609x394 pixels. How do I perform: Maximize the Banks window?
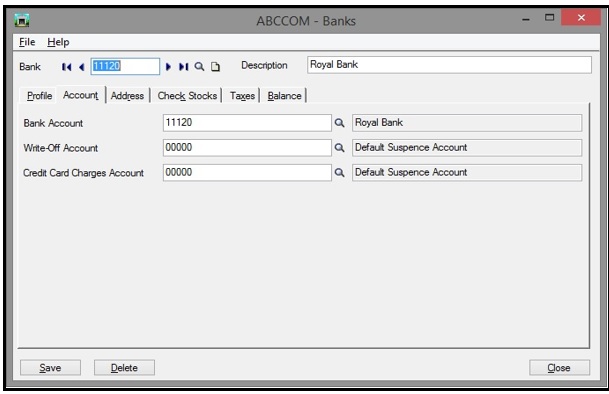point(549,17)
